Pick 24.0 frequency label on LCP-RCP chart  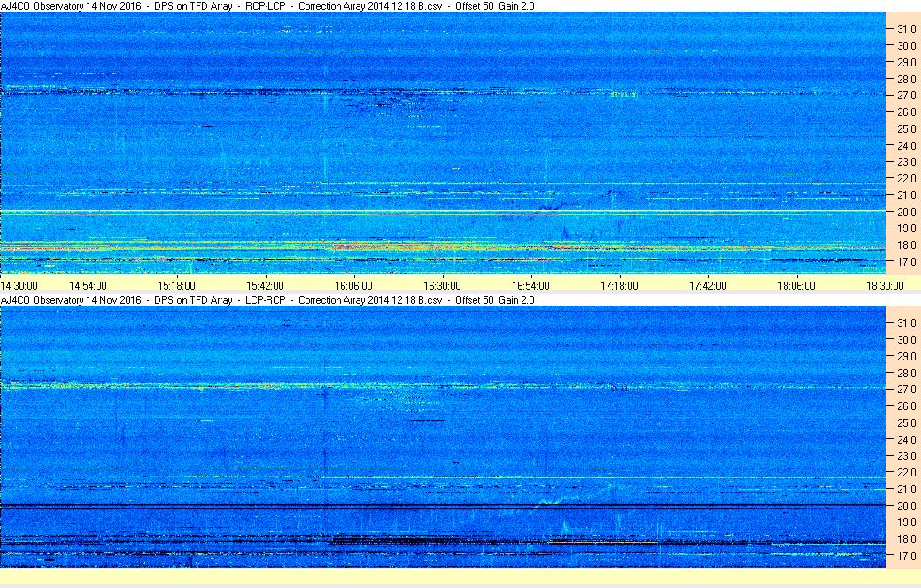click(x=906, y=439)
